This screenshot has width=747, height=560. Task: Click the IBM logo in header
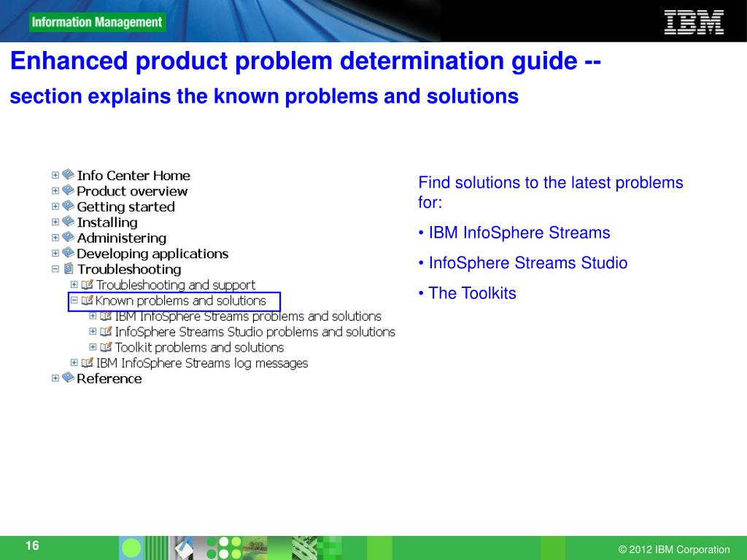click(x=694, y=22)
